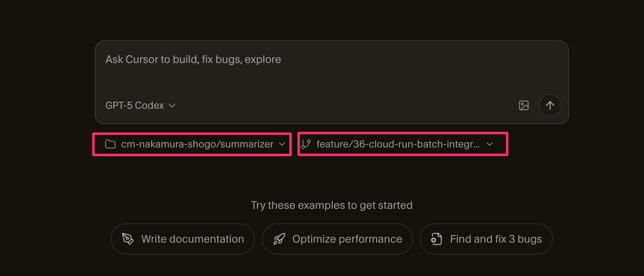Screen dimensions: 644x276
Task: Click the folder icon beside the repository name
Action: coord(110,144)
